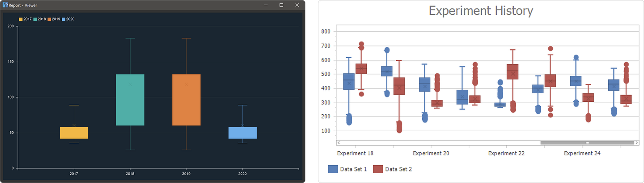Click the Data Set 2 red legend swatch

click(378, 169)
